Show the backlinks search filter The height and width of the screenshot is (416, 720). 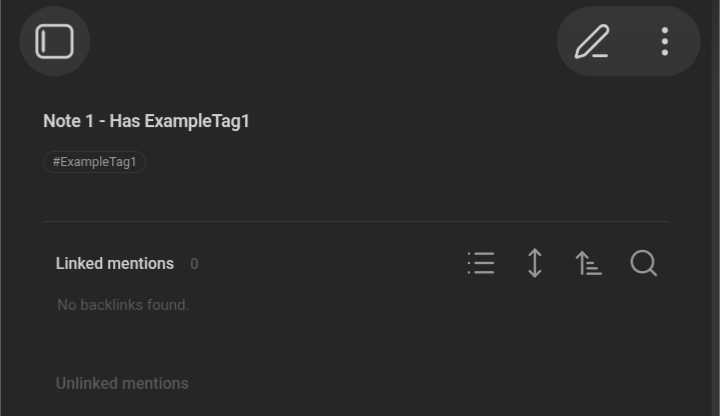point(643,263)
